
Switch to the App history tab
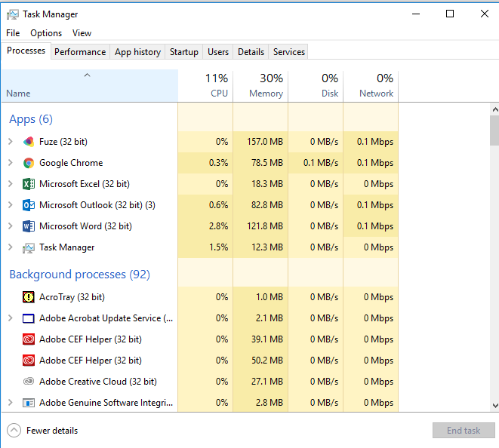[138, 52]
